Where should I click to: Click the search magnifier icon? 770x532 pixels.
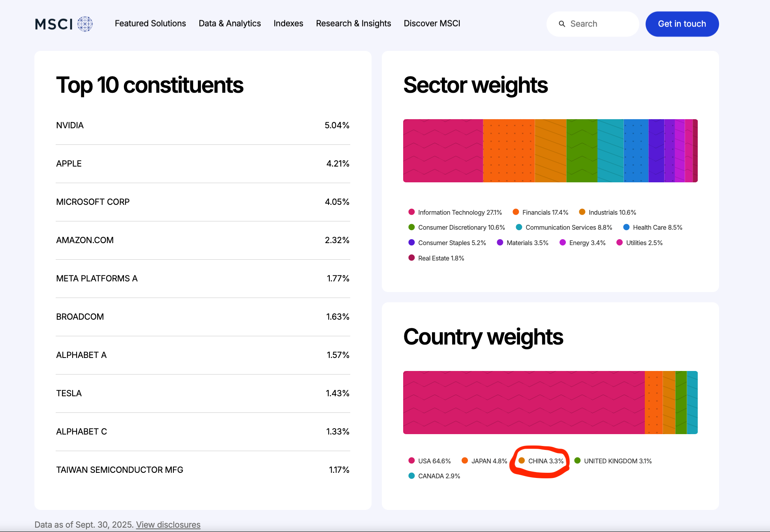562,24
